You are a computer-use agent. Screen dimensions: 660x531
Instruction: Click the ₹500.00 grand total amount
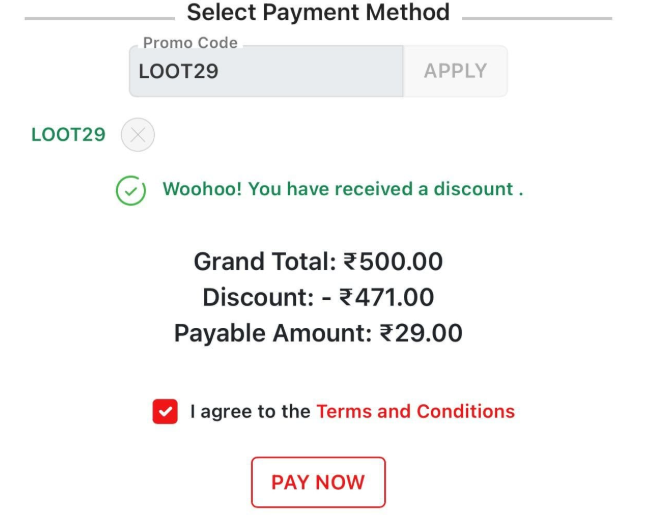point(393,262)
